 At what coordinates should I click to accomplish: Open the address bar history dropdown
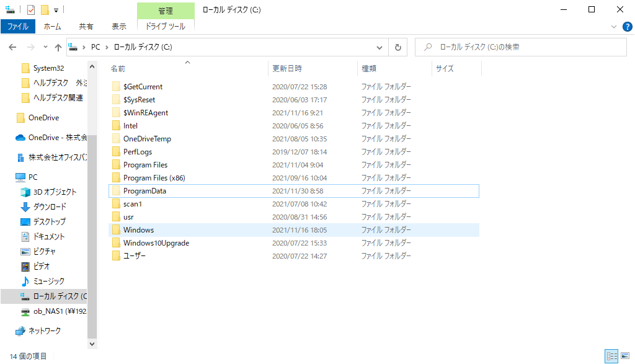click(380, 47)
